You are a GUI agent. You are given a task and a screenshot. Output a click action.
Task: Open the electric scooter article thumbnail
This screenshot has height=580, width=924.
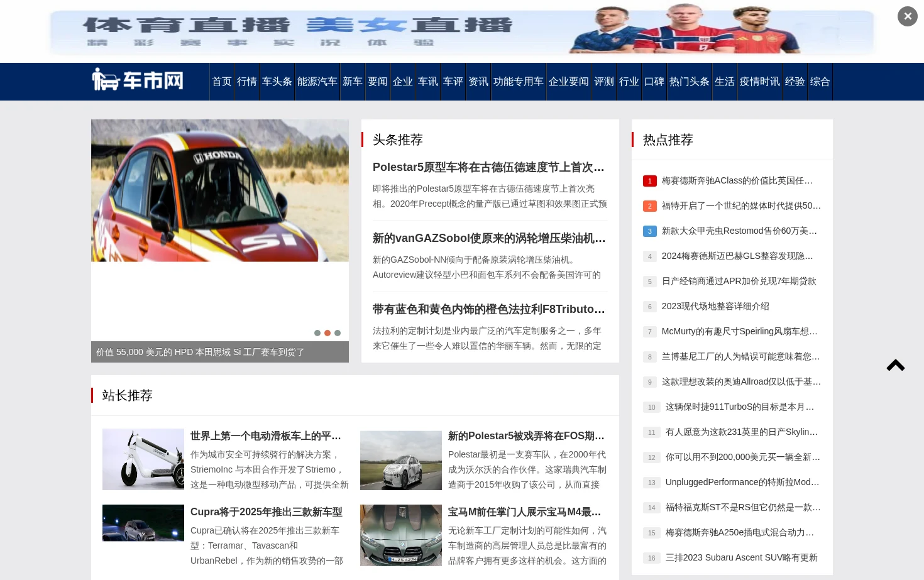[143, 459]
